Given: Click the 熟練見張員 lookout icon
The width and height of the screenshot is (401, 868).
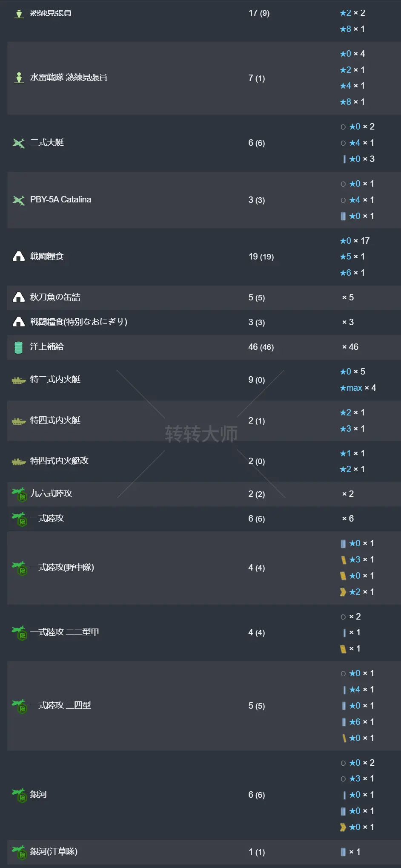Looking at the screenshot, I should pyautogui.click(x=19, y=13).
